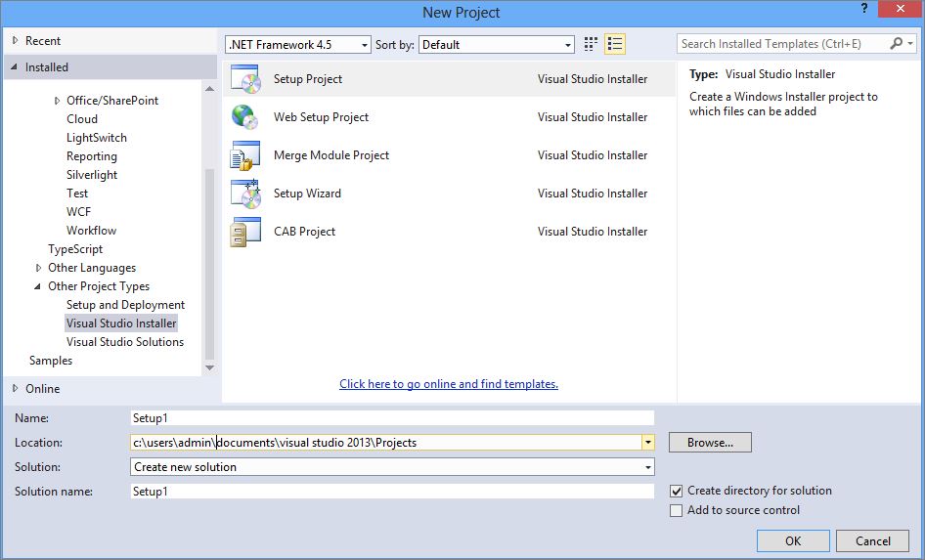
Task: Select Setup and Deployment tree item
Action: point(126,305)
